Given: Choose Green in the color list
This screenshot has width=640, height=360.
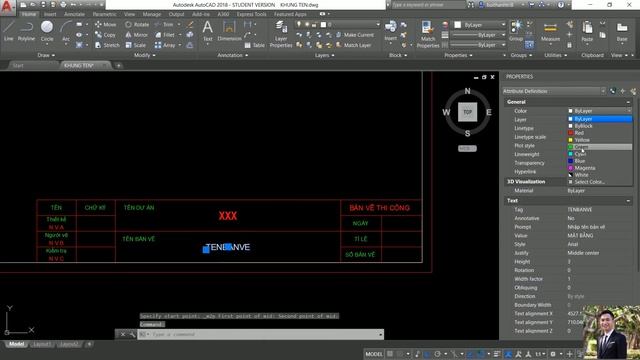Looking at the screenshot, I should 600,147.
